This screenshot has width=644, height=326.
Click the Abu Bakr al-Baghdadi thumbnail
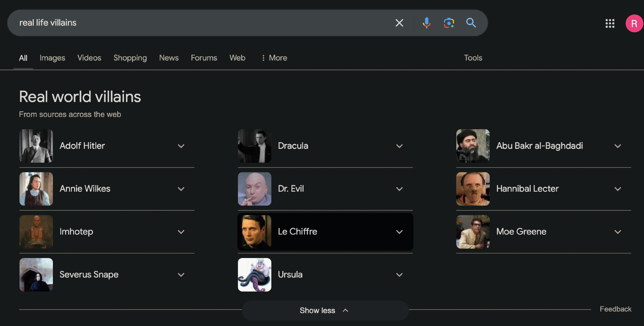click(473, 146)
